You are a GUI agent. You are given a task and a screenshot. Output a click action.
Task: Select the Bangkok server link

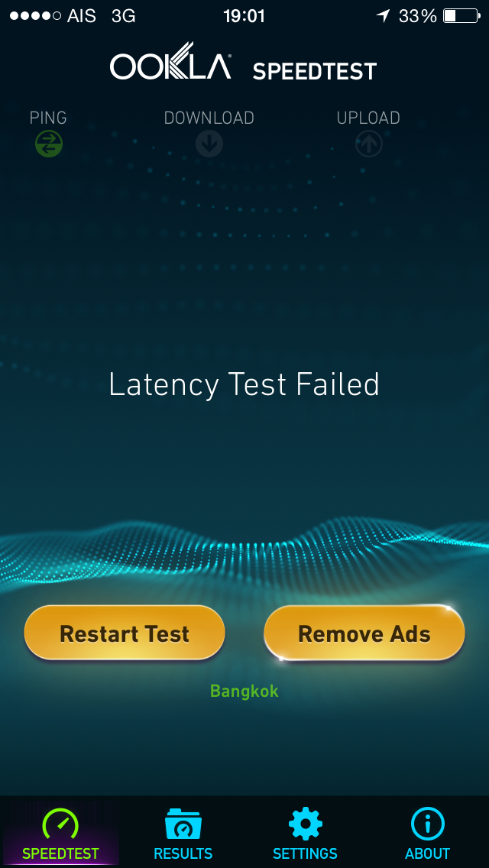click(x=244, y=691)
